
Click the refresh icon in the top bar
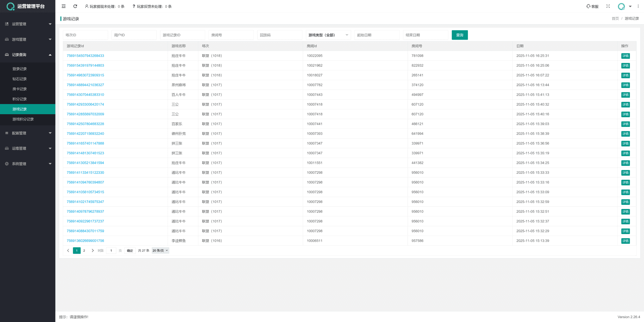point(75,6)
